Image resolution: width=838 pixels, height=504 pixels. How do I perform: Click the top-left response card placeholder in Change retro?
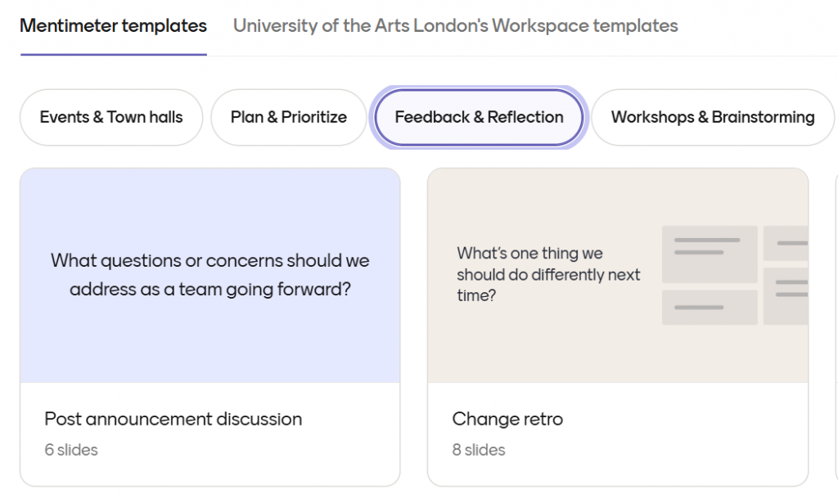point(709,254)
